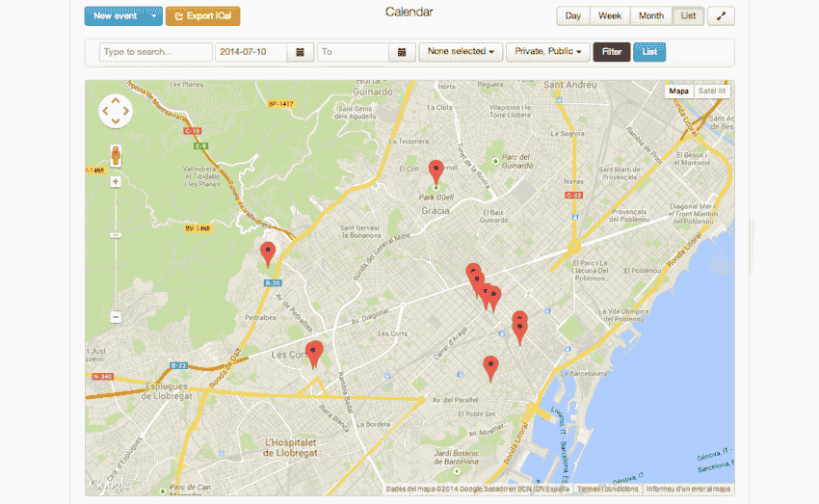Click the Type to search field
This screenshot has width=819, height=504.
click(155, 52)
